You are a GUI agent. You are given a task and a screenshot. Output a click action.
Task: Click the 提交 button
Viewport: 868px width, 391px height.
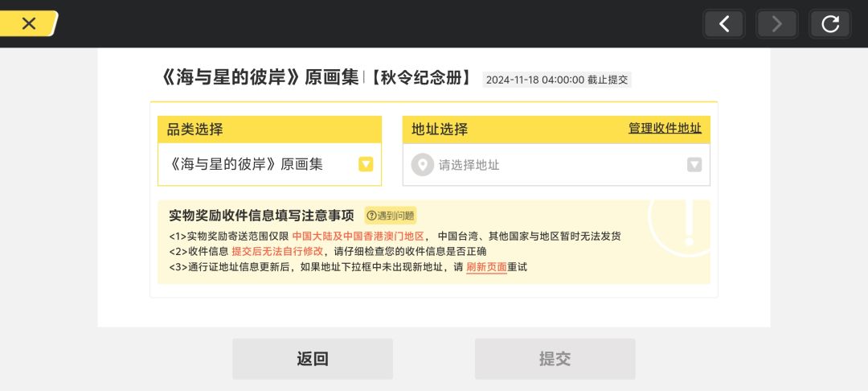pyautogui.click(x=555, y=359)
